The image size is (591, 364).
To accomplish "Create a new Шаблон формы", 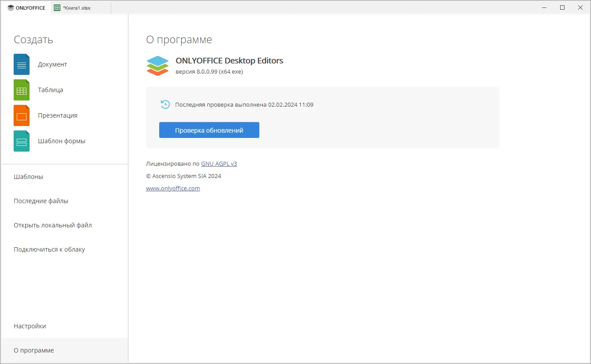I will pos(64,141).
